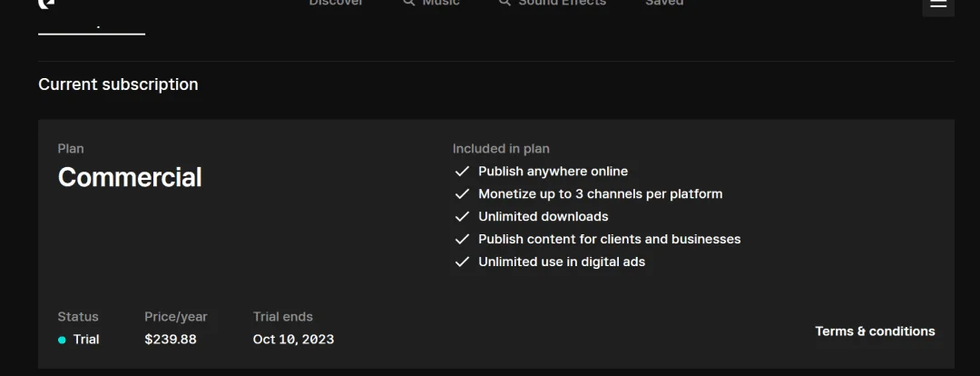Select the Current subscription heading
The height and width of the screenshot is (376, 980).
[x=118, y=84]
